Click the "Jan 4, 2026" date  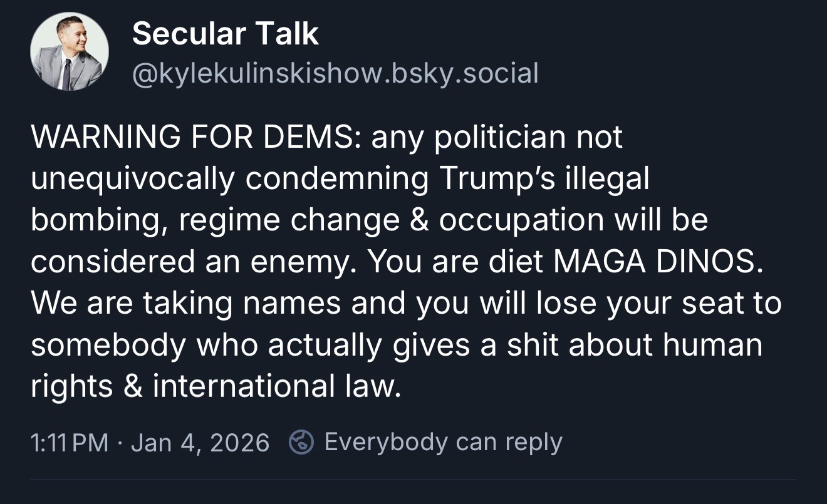click(x=200, y=443)
